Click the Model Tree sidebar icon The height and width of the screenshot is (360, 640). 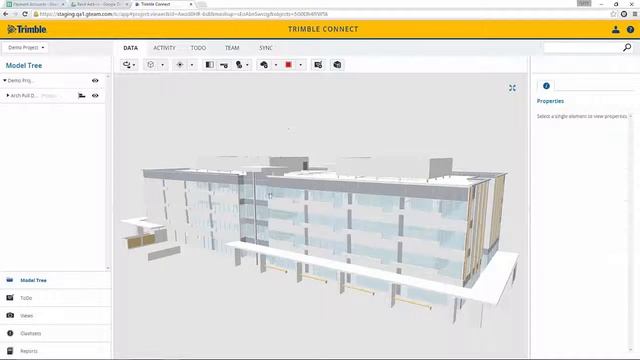click(10, 280)
